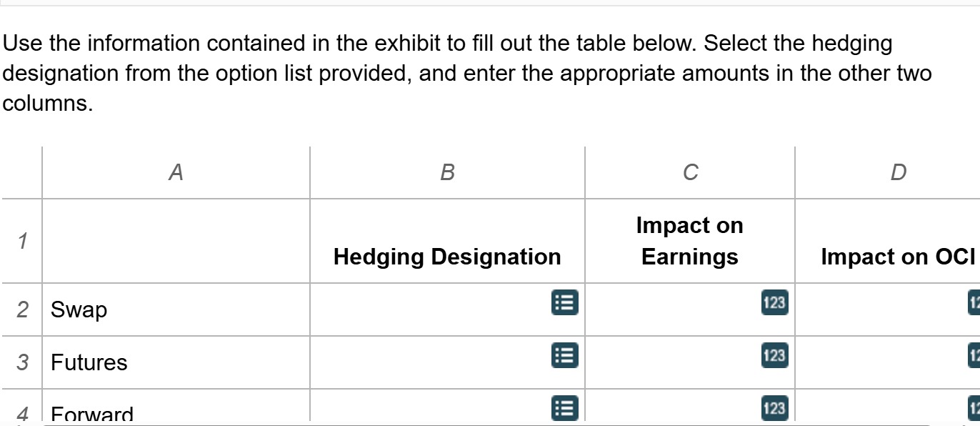Click the 123 icon in Futures' Impact on OCI cell
This screenshot has width=980, height=426.
click(974, 356)
